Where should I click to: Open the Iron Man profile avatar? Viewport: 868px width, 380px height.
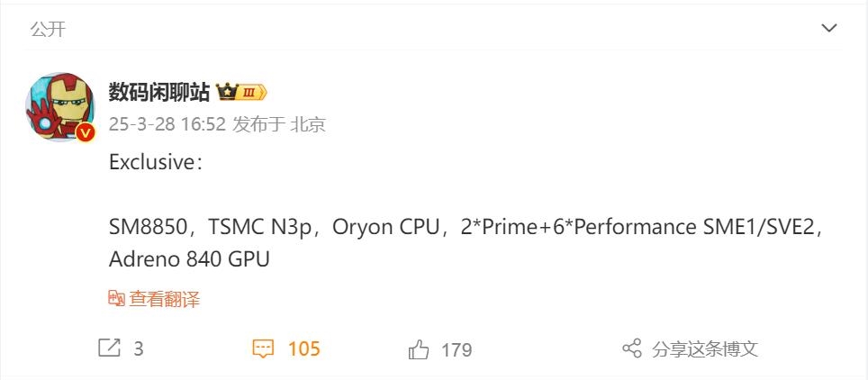[62, 105]
